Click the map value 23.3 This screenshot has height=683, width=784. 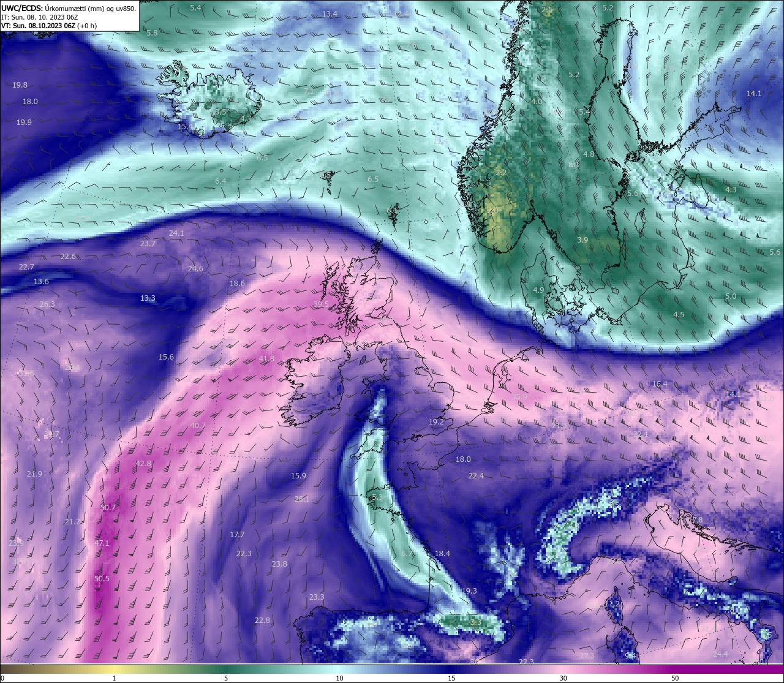pyautogui.click(x=317, y=597)
